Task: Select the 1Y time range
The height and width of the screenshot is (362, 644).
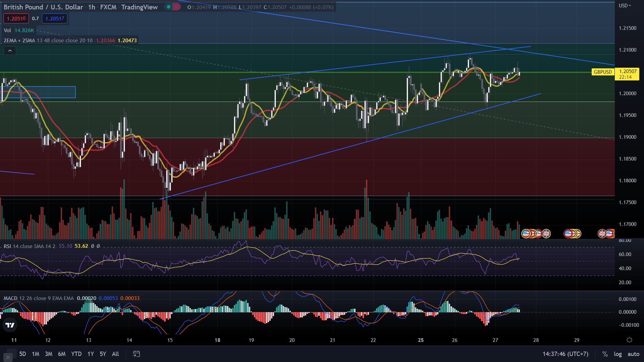Action: (91, 354)
